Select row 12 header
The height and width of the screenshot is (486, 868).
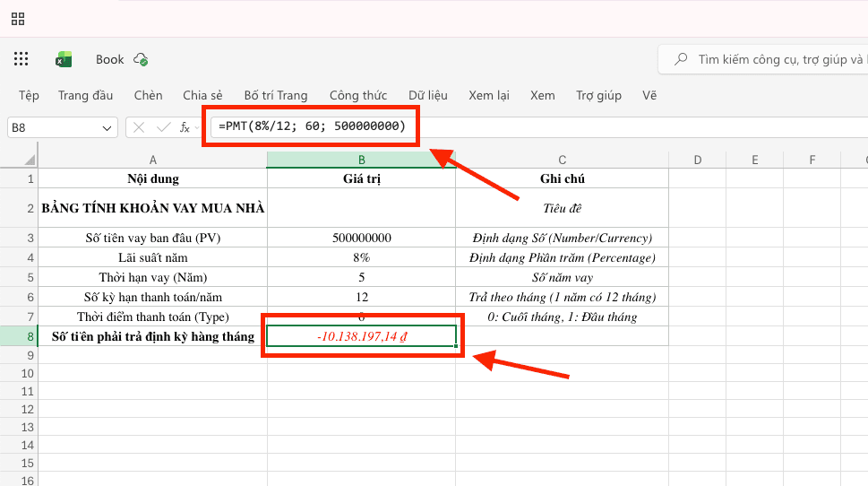[x=19, y=409]
